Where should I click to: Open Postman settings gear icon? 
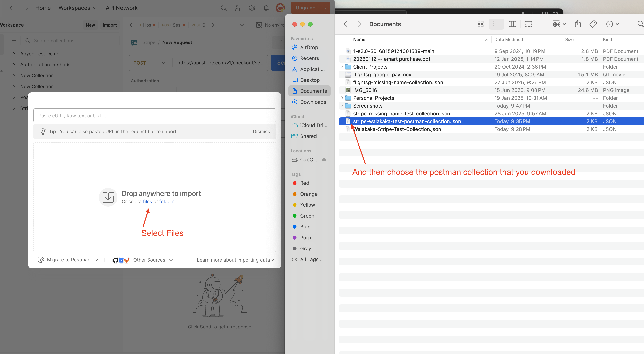click(x=252, y=8)
